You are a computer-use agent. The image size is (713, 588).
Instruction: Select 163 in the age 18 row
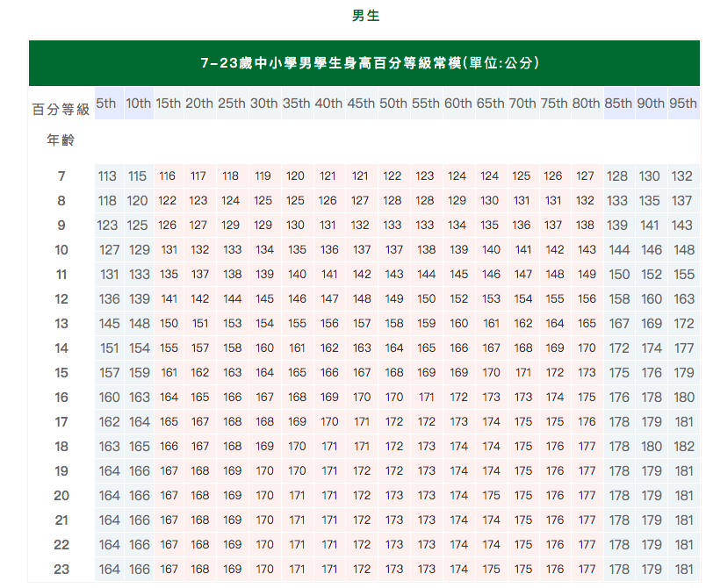109,446
